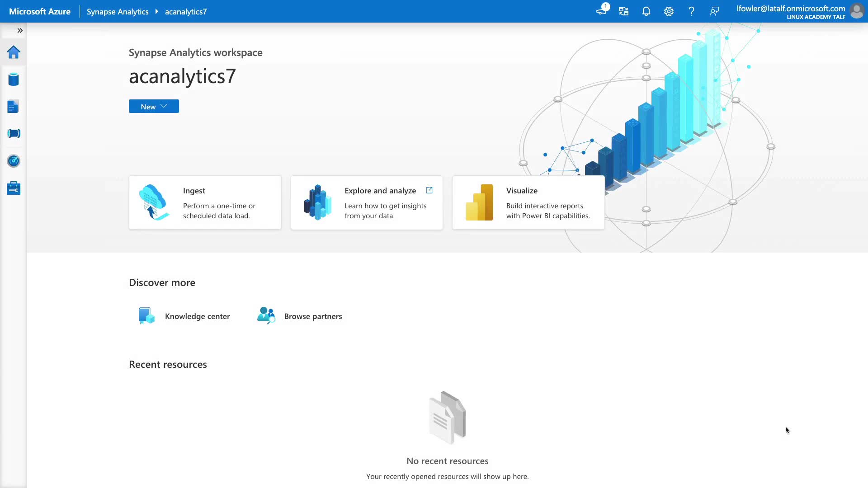
Task: Open the Data hub cylinder icon
Action: [14, 80]
